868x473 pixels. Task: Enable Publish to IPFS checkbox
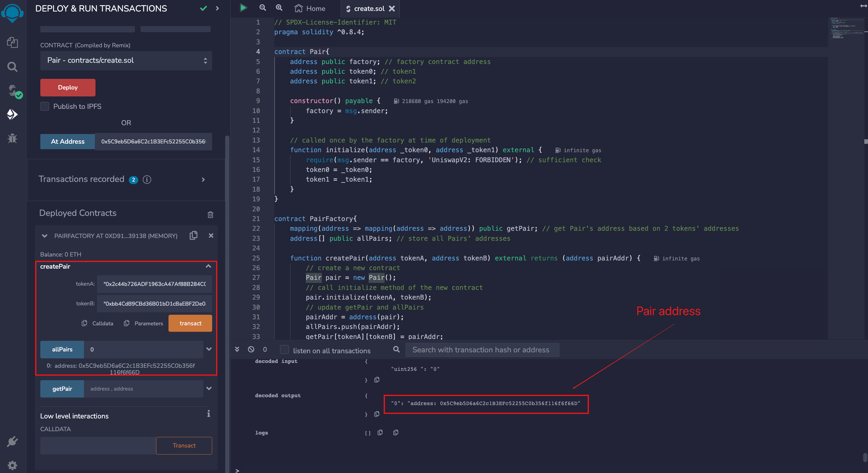(45, 106)
